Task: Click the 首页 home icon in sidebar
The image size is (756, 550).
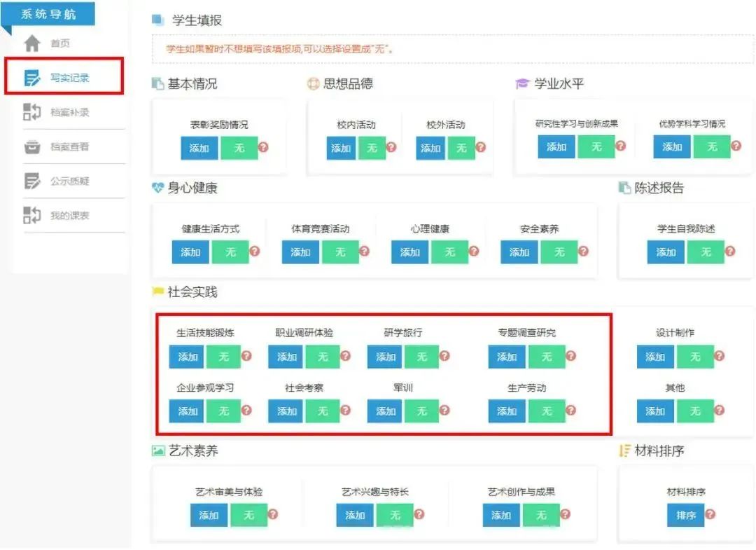Action: point(31,43)
